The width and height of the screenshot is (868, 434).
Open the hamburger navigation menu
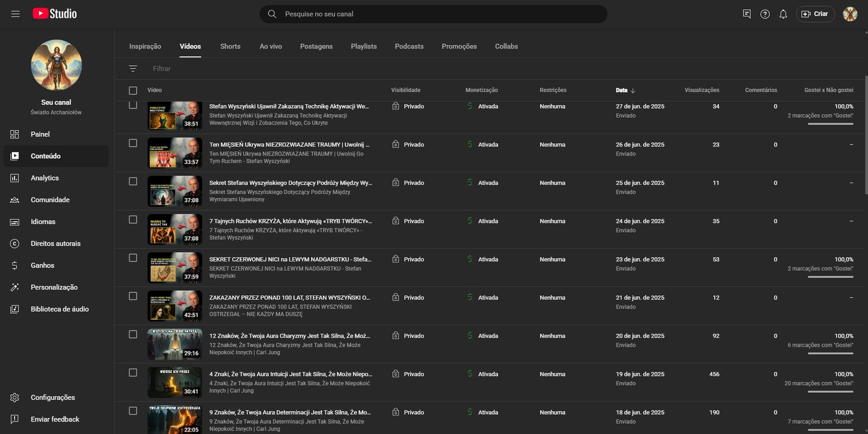coord(15,14)
